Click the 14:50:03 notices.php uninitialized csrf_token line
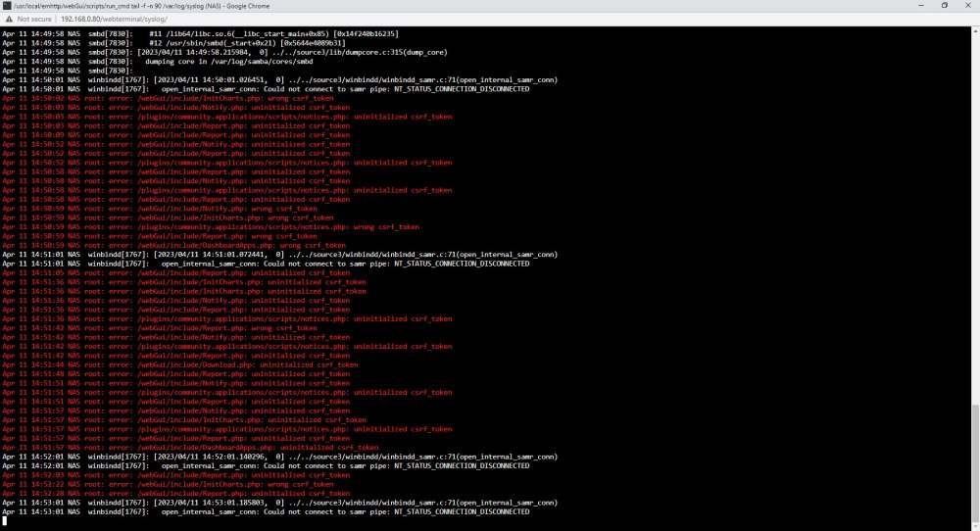Screen dimensions: 980x531 pos(227,117)
